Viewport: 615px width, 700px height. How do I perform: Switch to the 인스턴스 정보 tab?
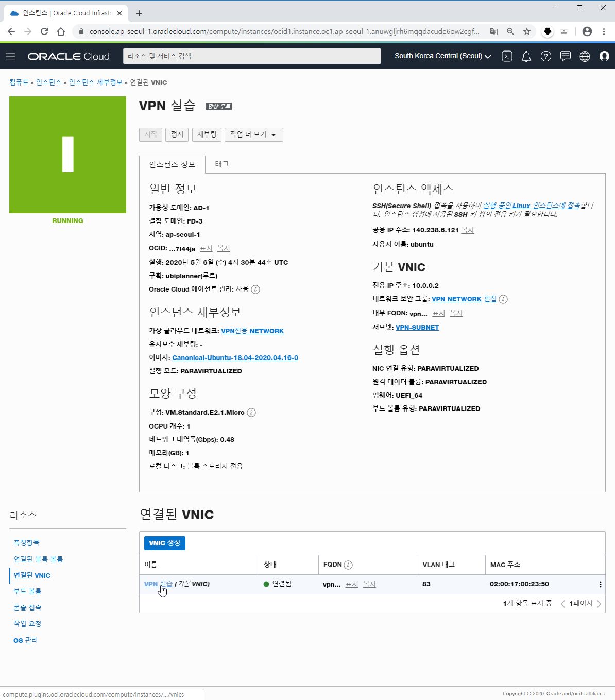[x=172, y=164]
